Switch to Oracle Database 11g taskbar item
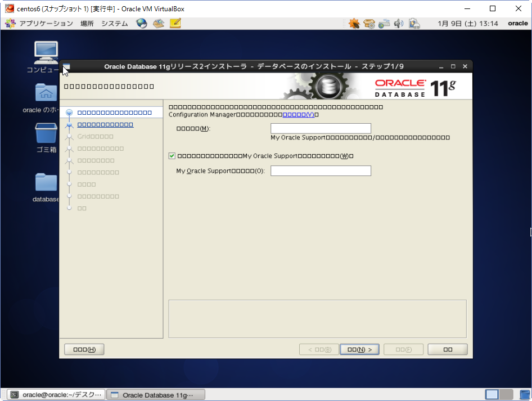This screenshot has height=401, width=532. coord(156,395)
